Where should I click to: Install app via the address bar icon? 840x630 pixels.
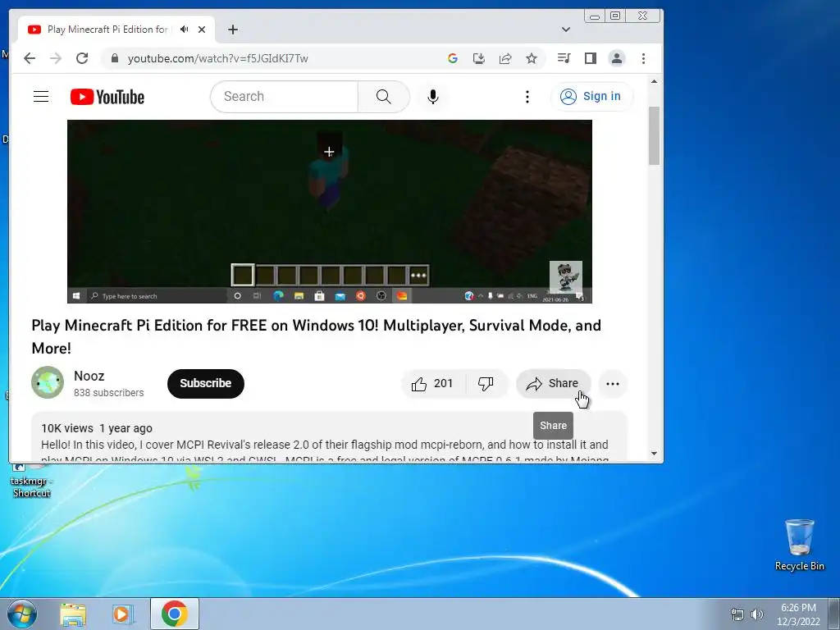(x=479, y=58)
